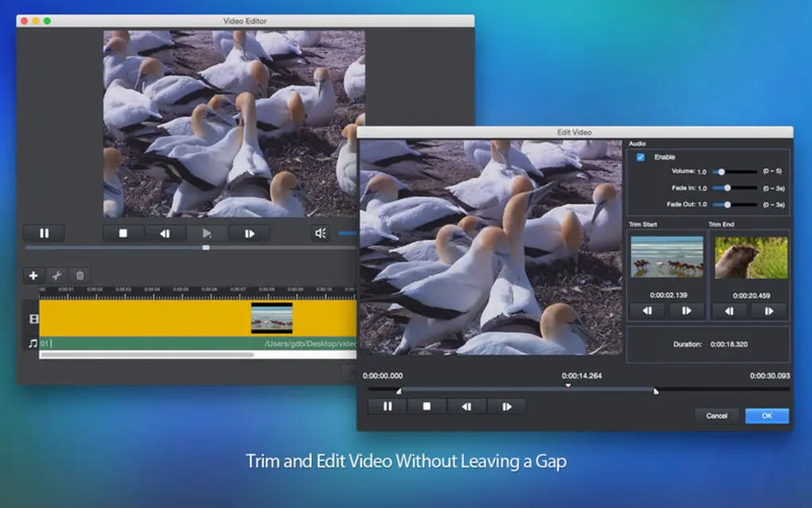The image size is (812, 508).
Task: Click the pause icon in Edit Video window
Action: [388, 406]
